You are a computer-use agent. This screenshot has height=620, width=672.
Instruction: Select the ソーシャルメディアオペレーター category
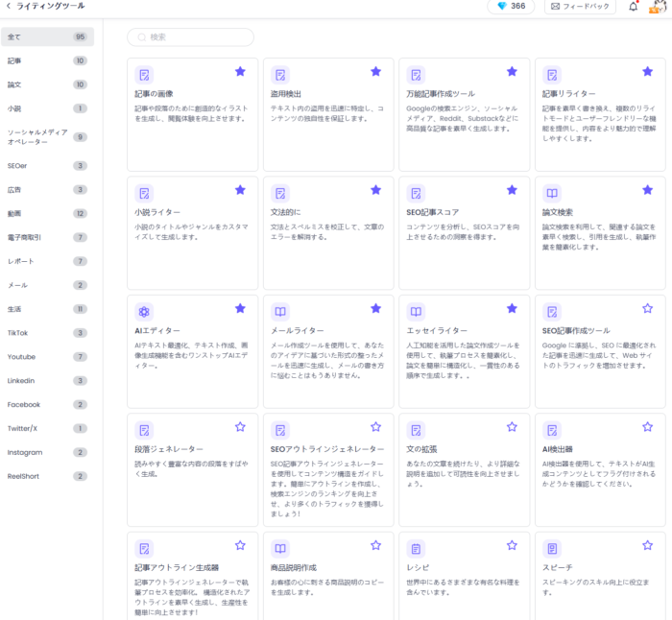[47, 137]
